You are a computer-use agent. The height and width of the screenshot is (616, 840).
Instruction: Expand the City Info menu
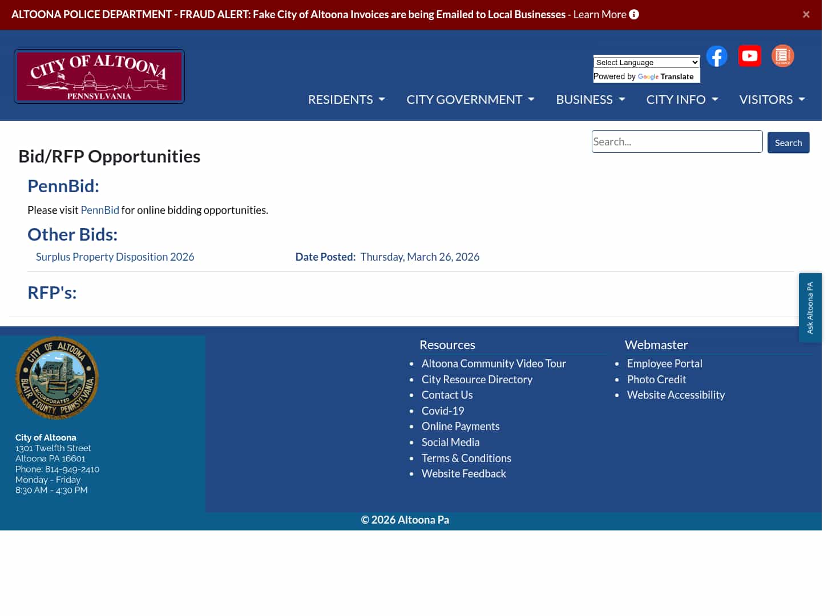pyautogui.click(x=682, y=99)
